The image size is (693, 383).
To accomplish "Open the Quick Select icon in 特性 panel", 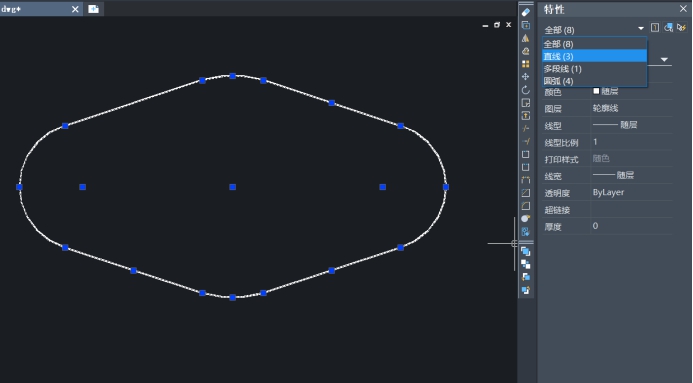I will (x=681, y=28).
